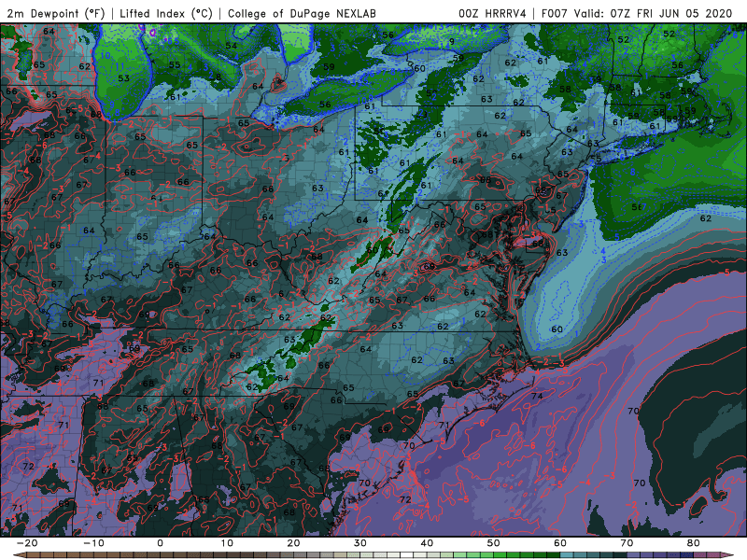Click the "College of DuPage NEXLAB" header text

pos(302,13)
